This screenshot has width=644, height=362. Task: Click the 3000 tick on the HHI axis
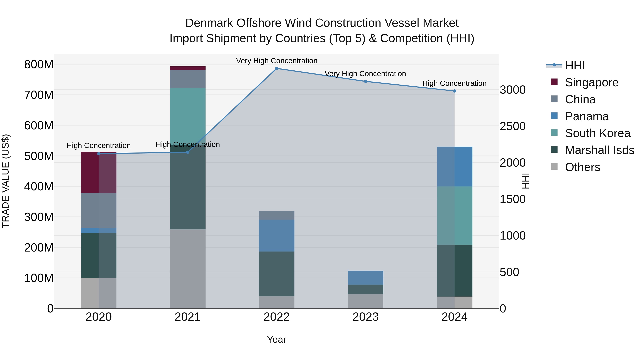coord(513,90)
